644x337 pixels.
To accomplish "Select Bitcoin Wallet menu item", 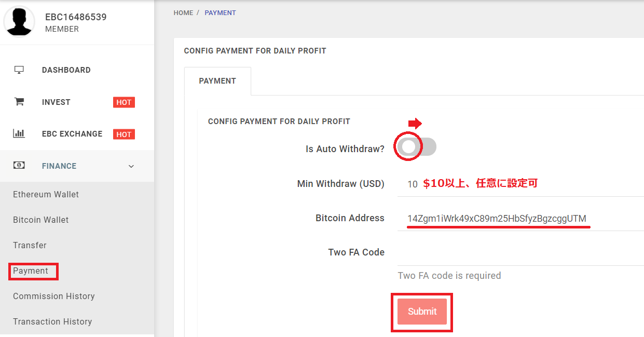I will coord(41,220).
